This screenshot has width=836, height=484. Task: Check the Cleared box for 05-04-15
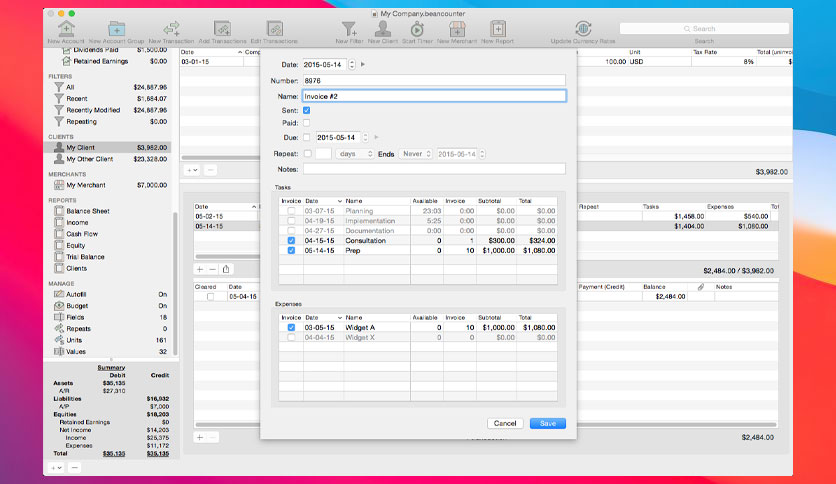pyautogui.click(x=211, y=296)
